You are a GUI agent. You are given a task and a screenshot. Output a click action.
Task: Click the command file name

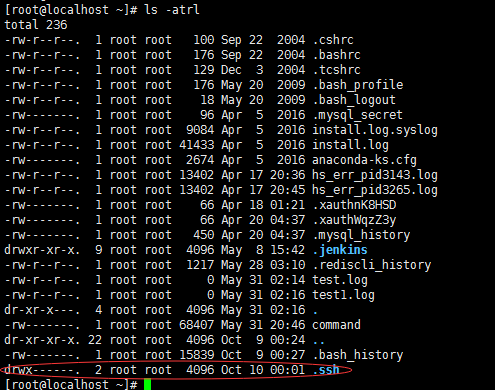[336, 325]
